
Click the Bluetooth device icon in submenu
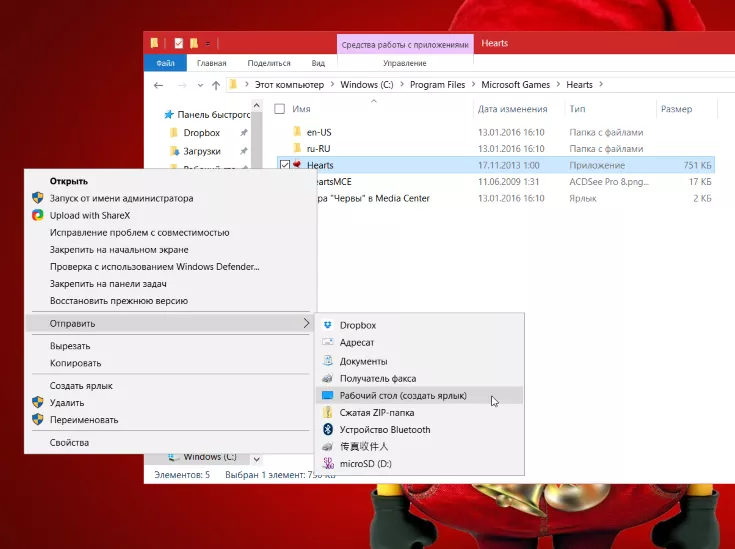coord(328,429)
